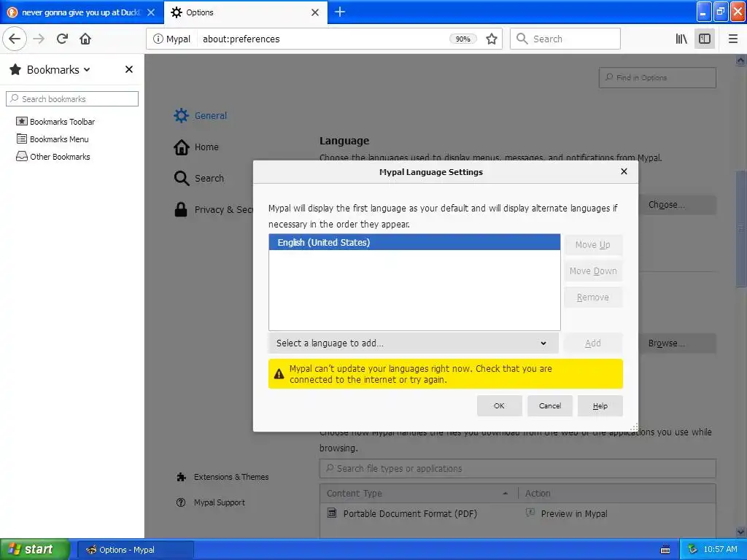
Task: Select the General preferences category
Action: tap(201, 115)
